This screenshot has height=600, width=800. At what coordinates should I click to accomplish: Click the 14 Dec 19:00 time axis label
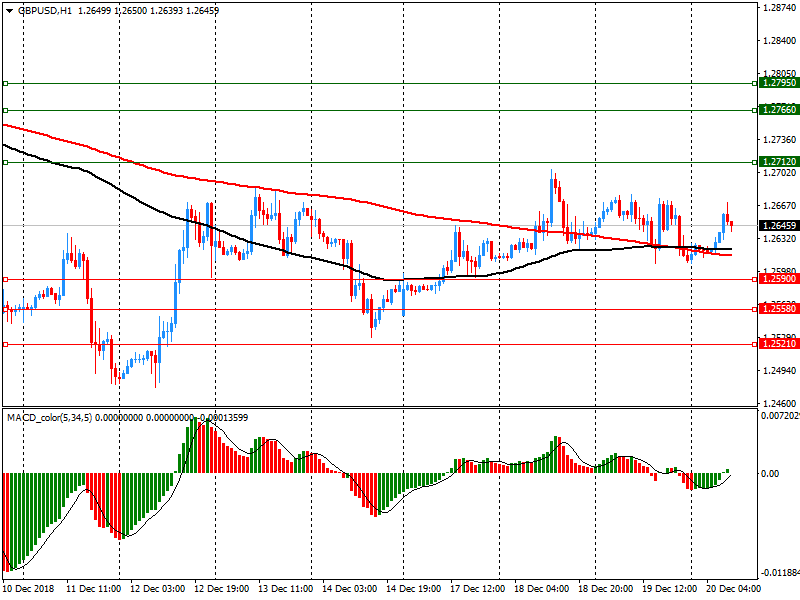pyautogui.click(x=413, y=588)
